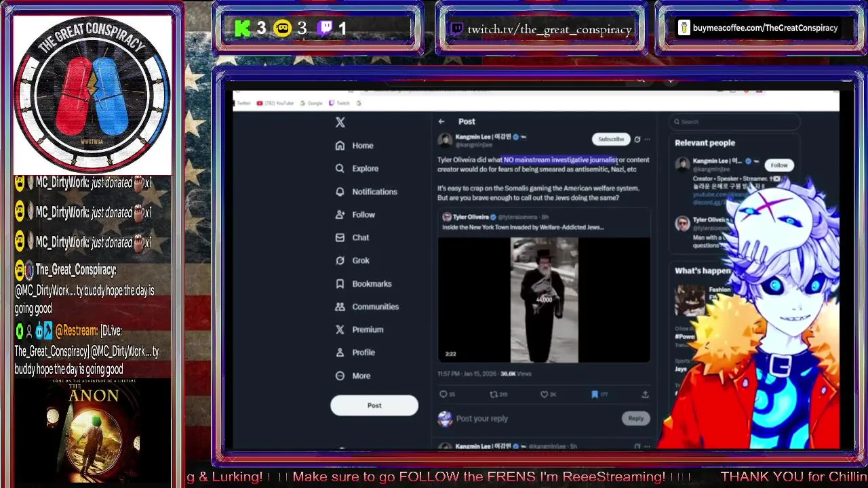Click Subscribe on Kangmin Lee's post
This screenshot has height=488, width=868.
point(611,139)
